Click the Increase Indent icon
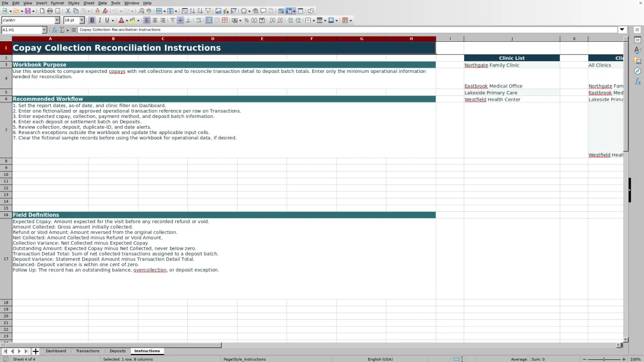Screen dimensions: 644x362 pos(290,20)
